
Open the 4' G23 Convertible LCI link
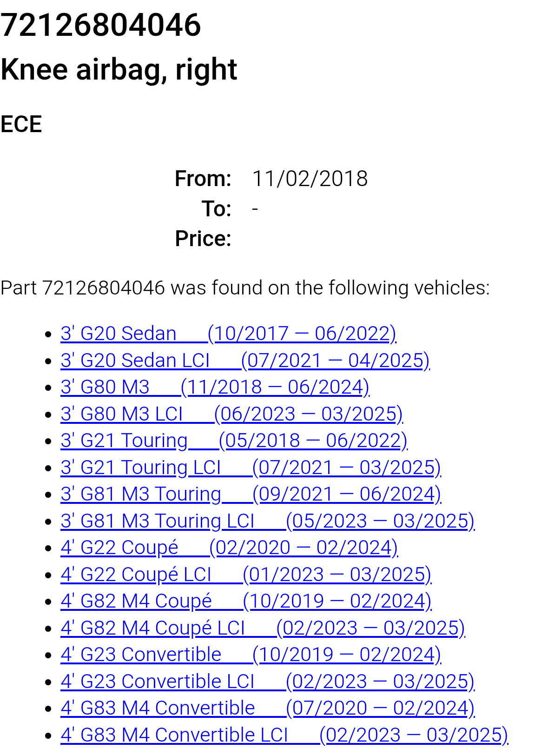(x=267, y=682)
